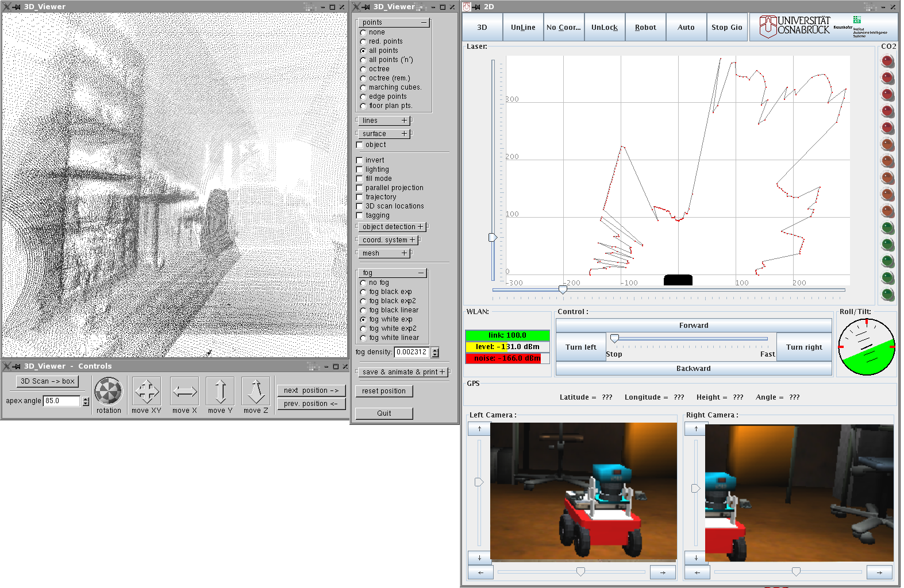Enable the lighting checkbox
Image resolution: width=904 pixels, height=588 pixels.
click(360, 170)
